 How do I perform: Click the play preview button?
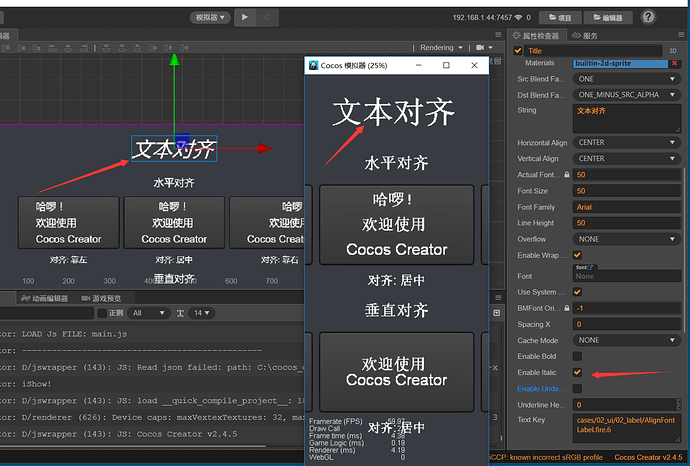click(x=245, y=17)
